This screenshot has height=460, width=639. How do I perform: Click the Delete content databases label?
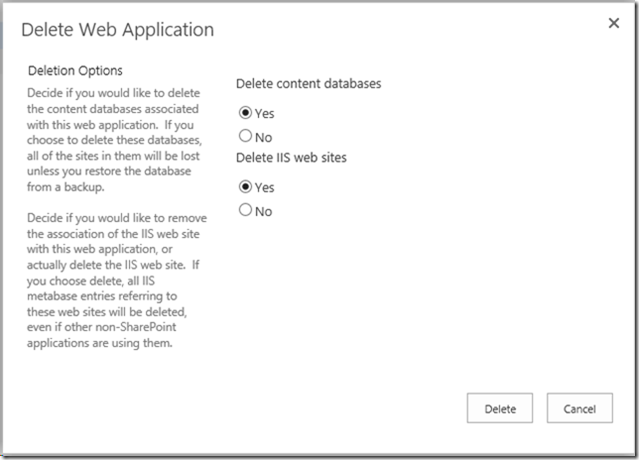coord(308,83)
